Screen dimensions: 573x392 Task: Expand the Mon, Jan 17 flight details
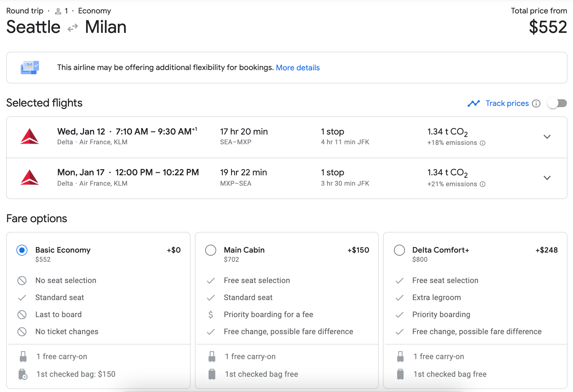coord(547,178)
